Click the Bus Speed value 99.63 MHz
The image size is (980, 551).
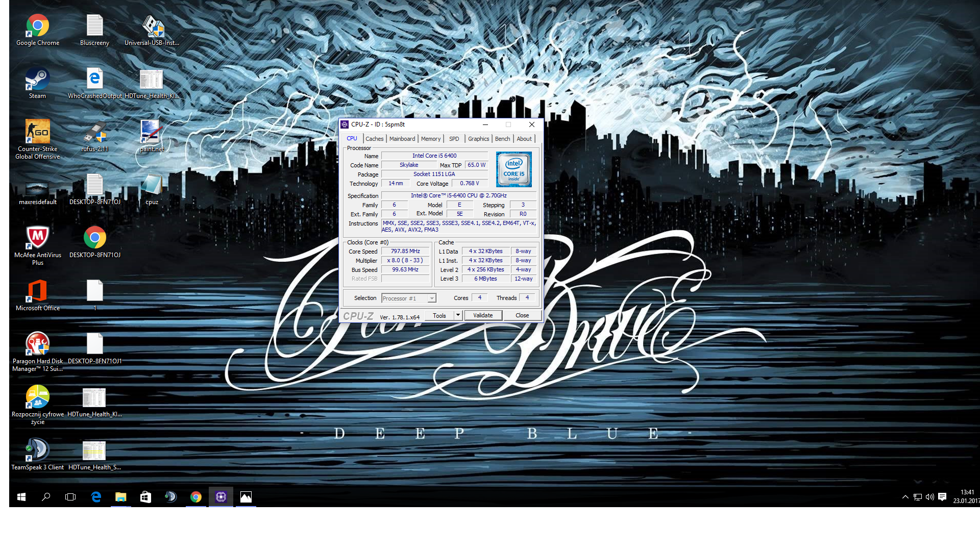pos(405,270)
